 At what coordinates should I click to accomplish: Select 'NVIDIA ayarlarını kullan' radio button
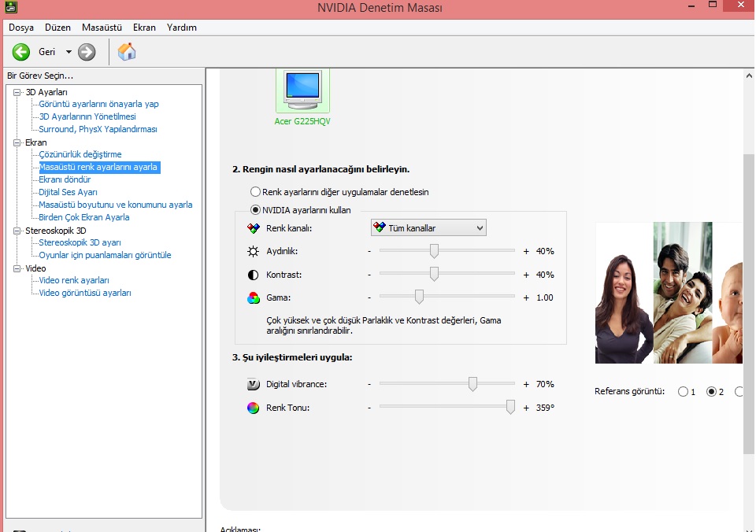click(255, 210)
